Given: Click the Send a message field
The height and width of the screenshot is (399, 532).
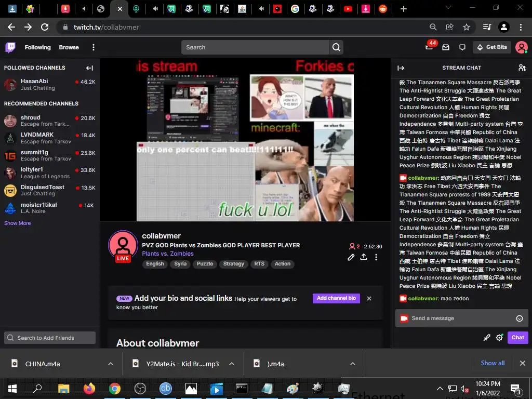Looking at the screenshot, I should pos(461,318).
